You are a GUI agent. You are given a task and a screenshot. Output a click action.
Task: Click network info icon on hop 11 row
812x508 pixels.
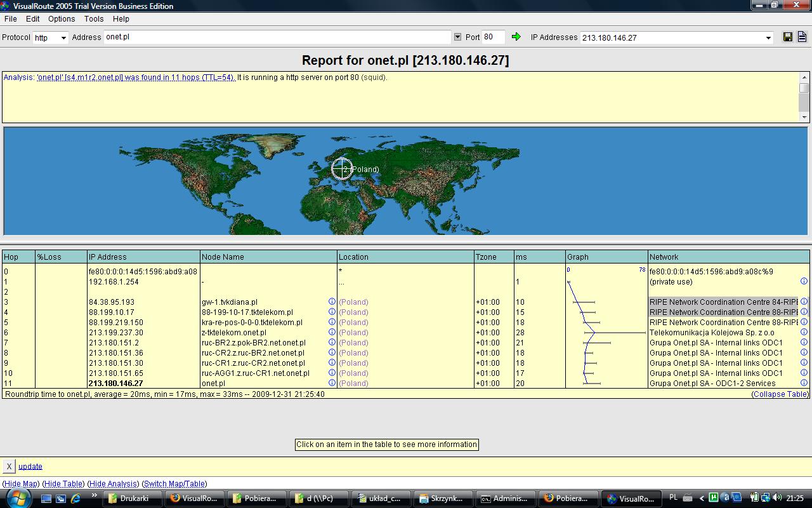click(x=804, y=383)
